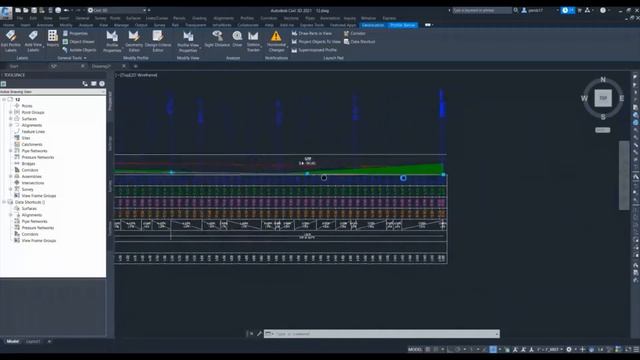Open Station Tracker tool
Viewport: 640px width, 360px height.
tap(253, 41)
